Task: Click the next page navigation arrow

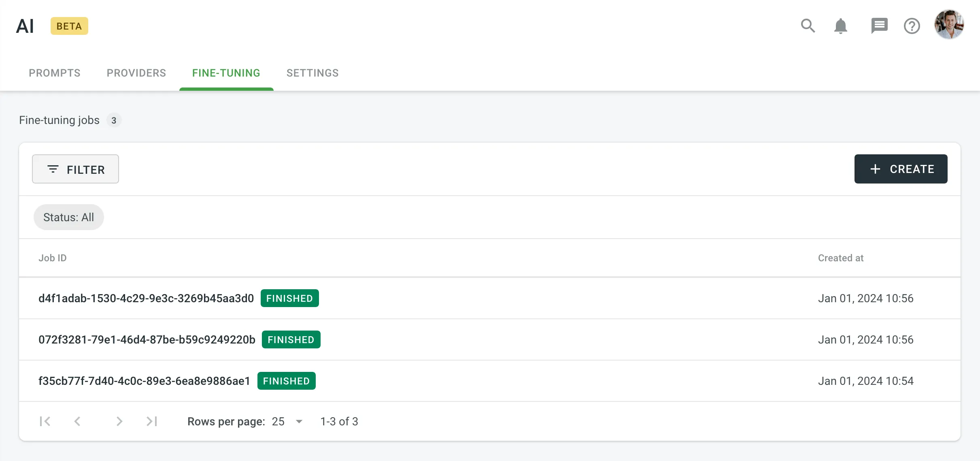Action: pos(118,421)
